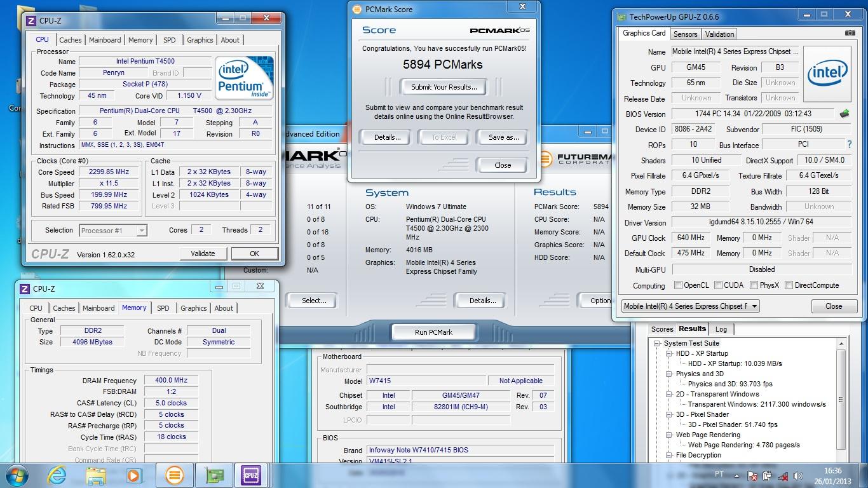Open the Bus Interface question mark help

coord(850,145)
